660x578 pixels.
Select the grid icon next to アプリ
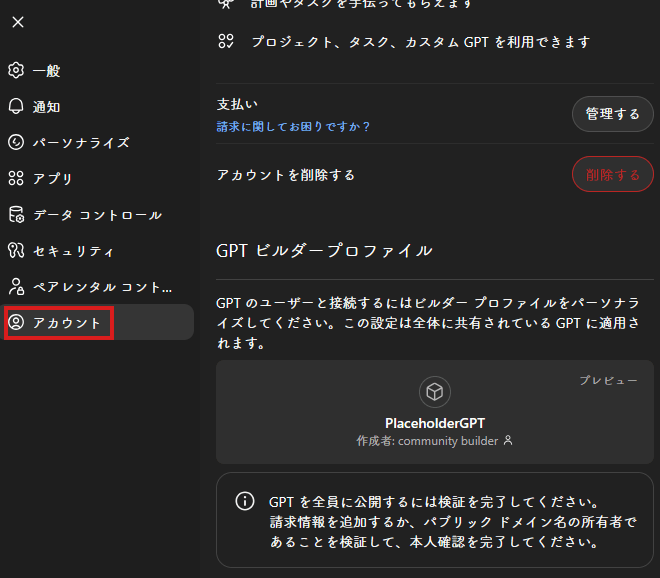[16, 179]
